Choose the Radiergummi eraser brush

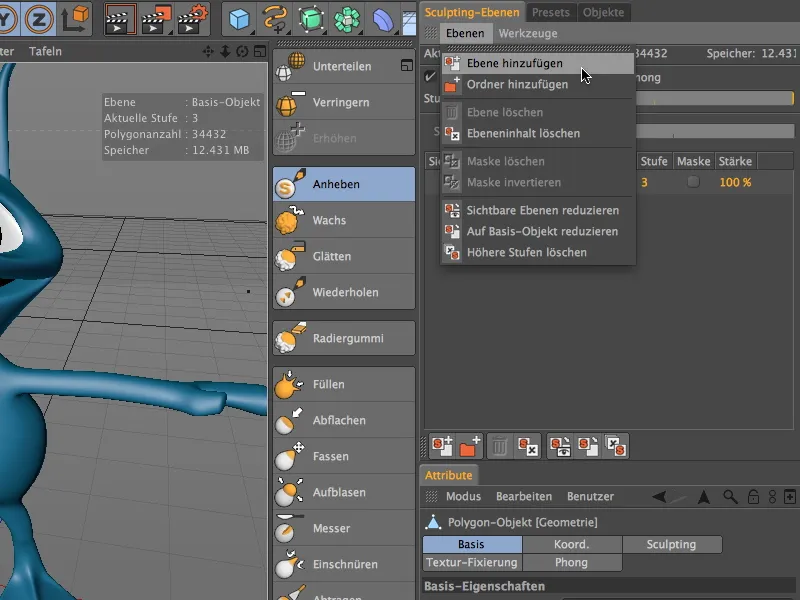point(343,338)
